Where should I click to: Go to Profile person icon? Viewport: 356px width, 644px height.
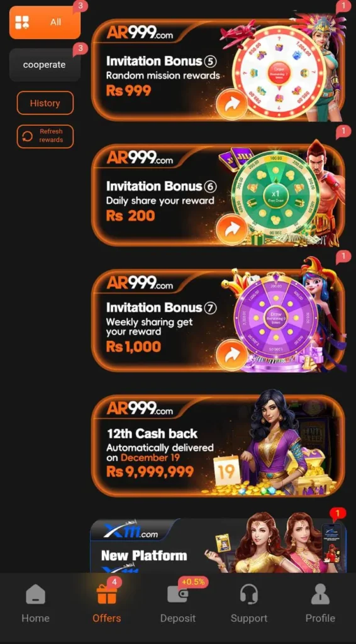coord(320,594)
